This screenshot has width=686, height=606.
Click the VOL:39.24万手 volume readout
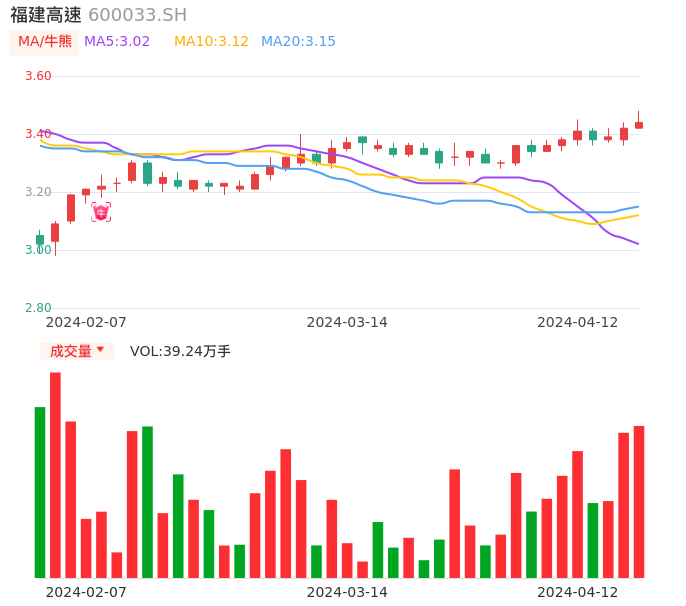pyautogui.click(x=180, y=351)
